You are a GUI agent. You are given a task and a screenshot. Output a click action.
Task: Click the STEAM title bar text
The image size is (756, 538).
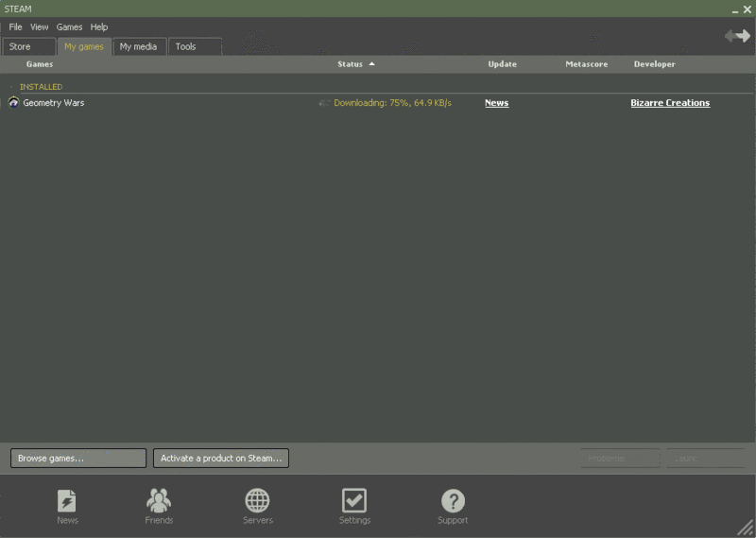pos(18,9)
